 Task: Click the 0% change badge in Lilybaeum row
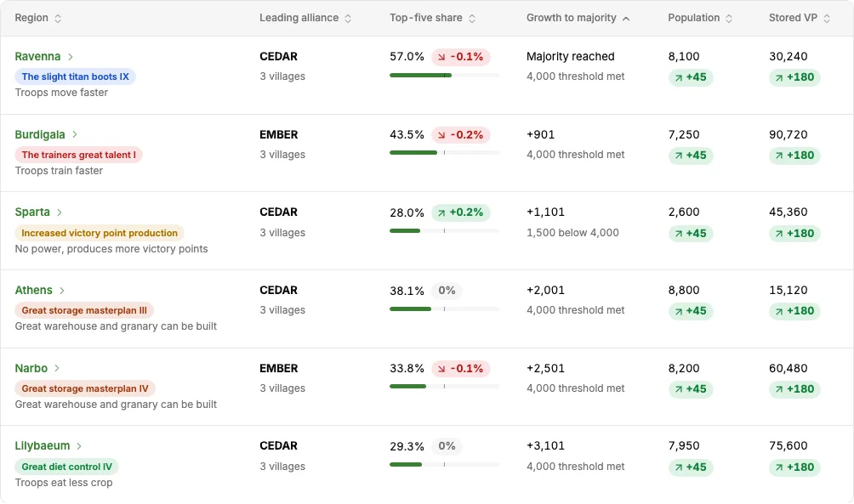[x=447, y=446]
